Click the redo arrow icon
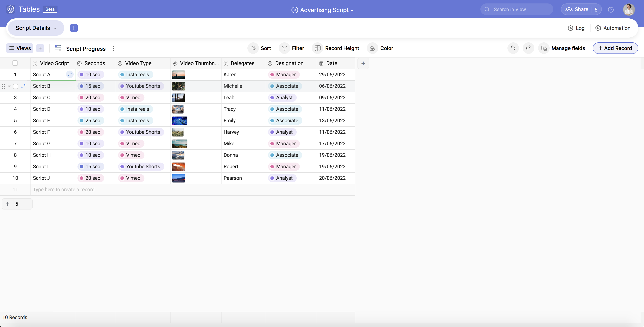This screenshot has height=327, width=644. (528, 48)
